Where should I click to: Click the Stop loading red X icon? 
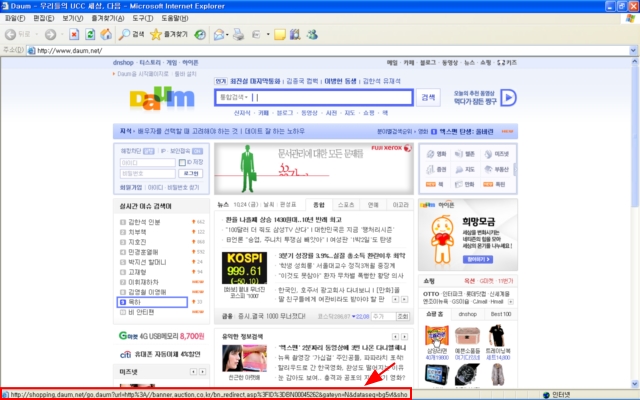(x=74, y=35)
